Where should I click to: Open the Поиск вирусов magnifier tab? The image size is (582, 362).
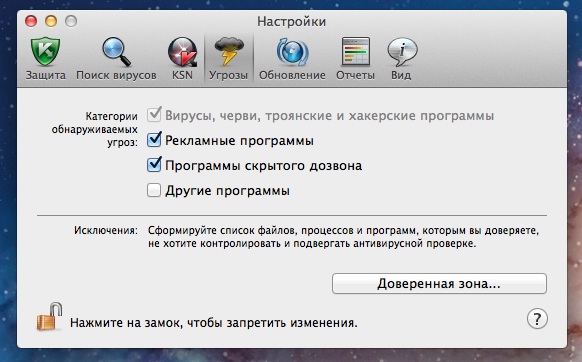tap(116, 59)
